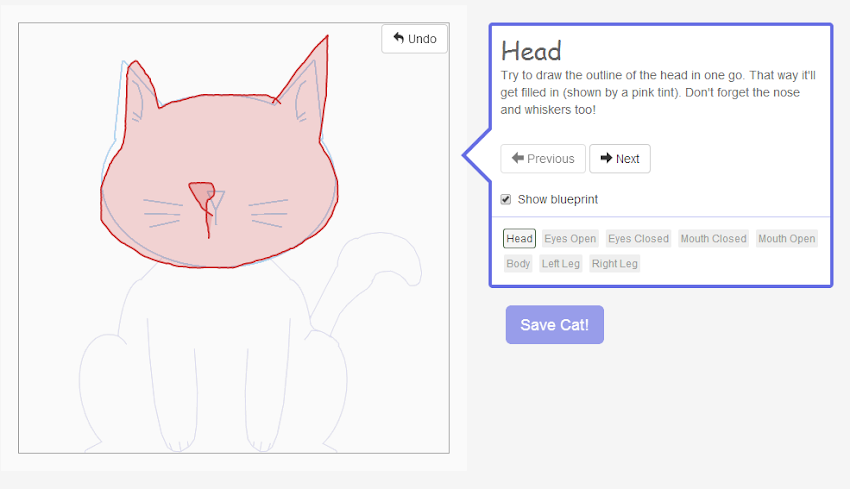The height and width of the screenshot is (489, 850).
Task: Choose the Left Leg part
Action: [561, 263]
